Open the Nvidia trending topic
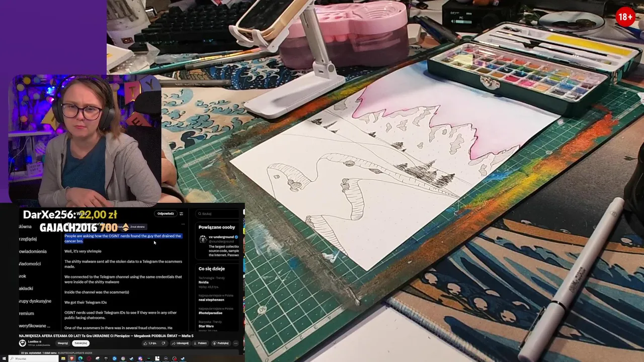 coord(203,283)
